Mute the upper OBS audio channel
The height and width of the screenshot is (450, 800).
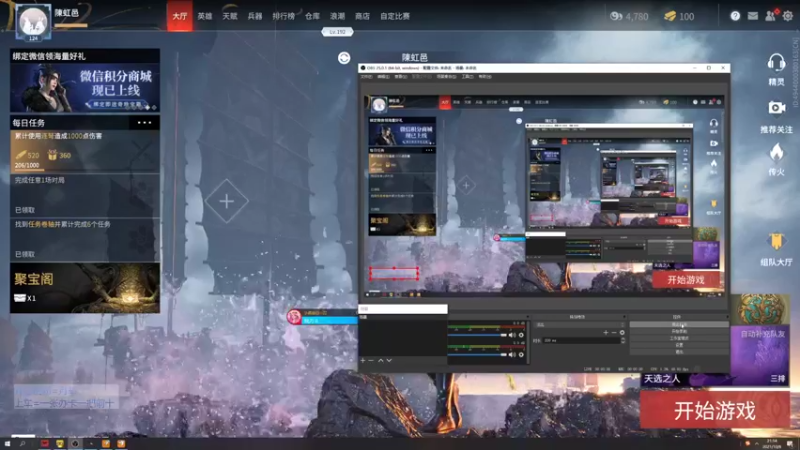(512, 335)
